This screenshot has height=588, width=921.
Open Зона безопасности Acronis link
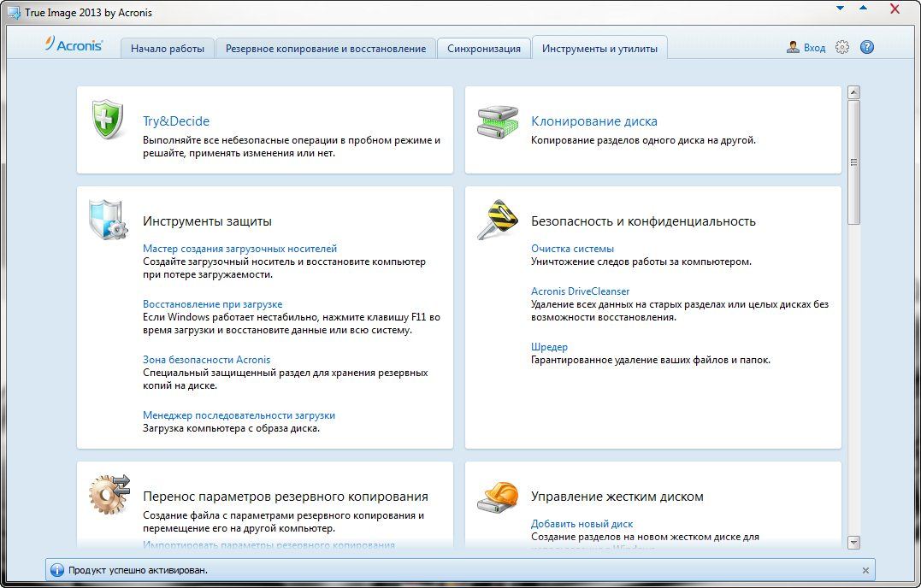206,360
